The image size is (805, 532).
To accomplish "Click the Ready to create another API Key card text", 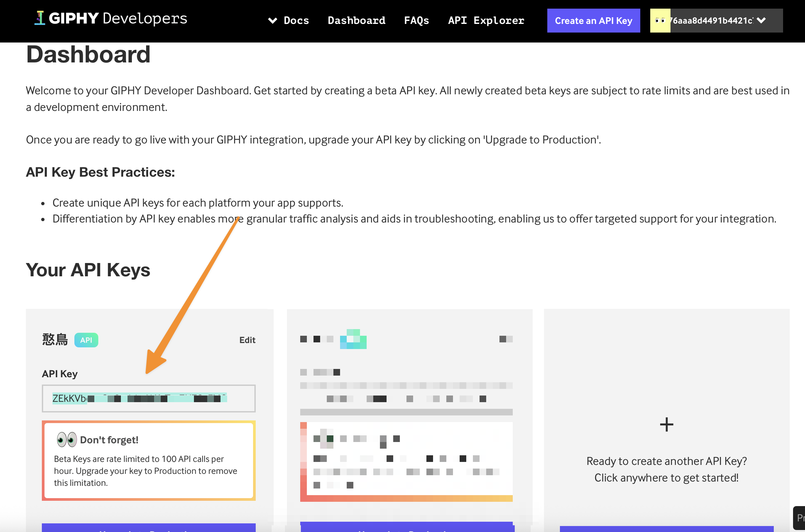I will (666, 469).
